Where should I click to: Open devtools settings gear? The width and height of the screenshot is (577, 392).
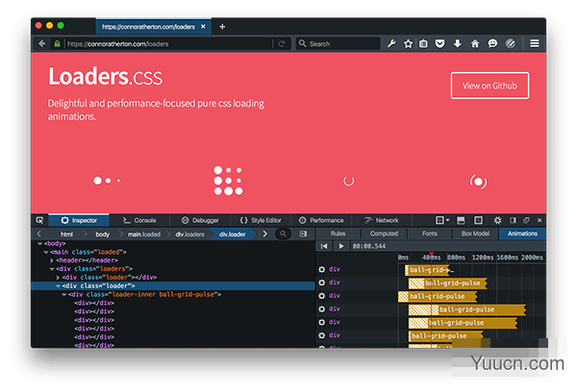pos(497,220)
